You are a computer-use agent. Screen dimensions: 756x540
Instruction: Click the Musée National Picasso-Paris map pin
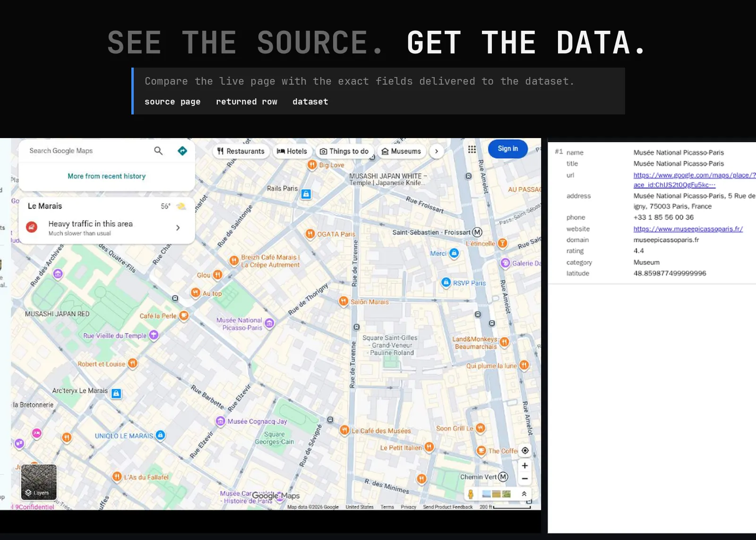coord(269,323)
